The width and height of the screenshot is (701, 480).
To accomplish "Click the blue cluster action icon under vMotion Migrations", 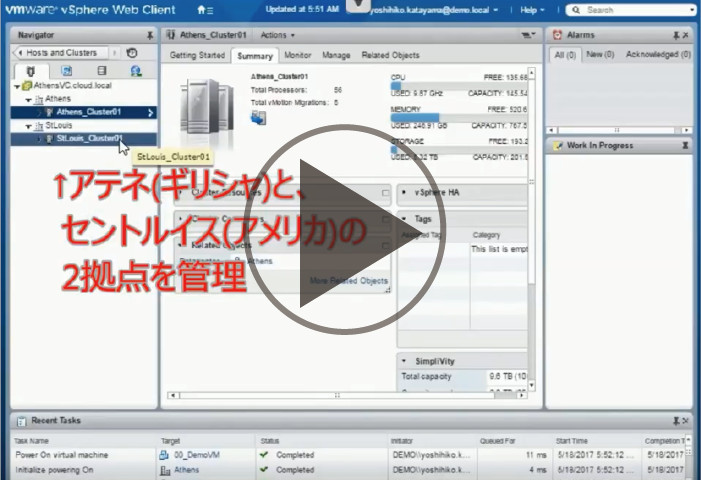I will (258, 118).
